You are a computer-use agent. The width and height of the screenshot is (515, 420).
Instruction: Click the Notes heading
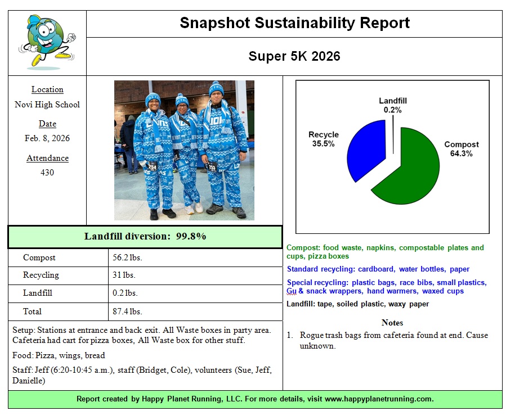(x=392, y=323)
